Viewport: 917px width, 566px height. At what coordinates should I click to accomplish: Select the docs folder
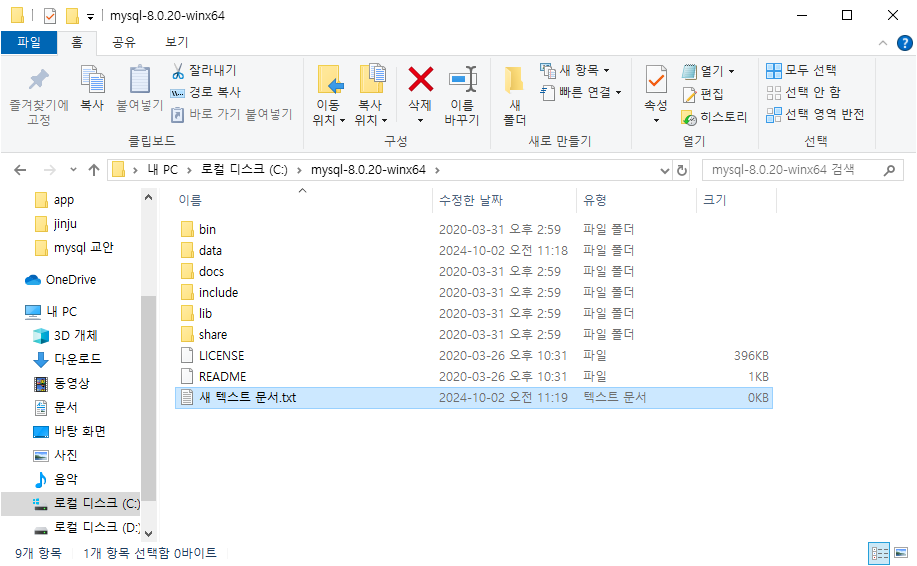pyautogui.click(x=474, y=271)
